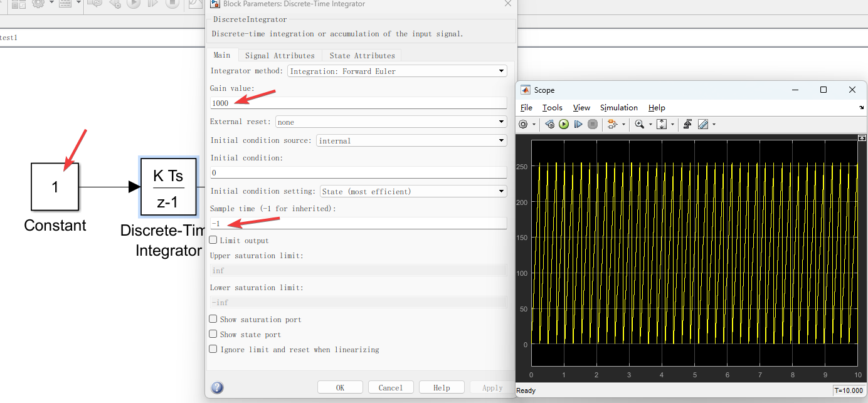This screenshot has height=403, width=868.
Task: Click the blue question mark help icon
Action: (x=217, y=387)
